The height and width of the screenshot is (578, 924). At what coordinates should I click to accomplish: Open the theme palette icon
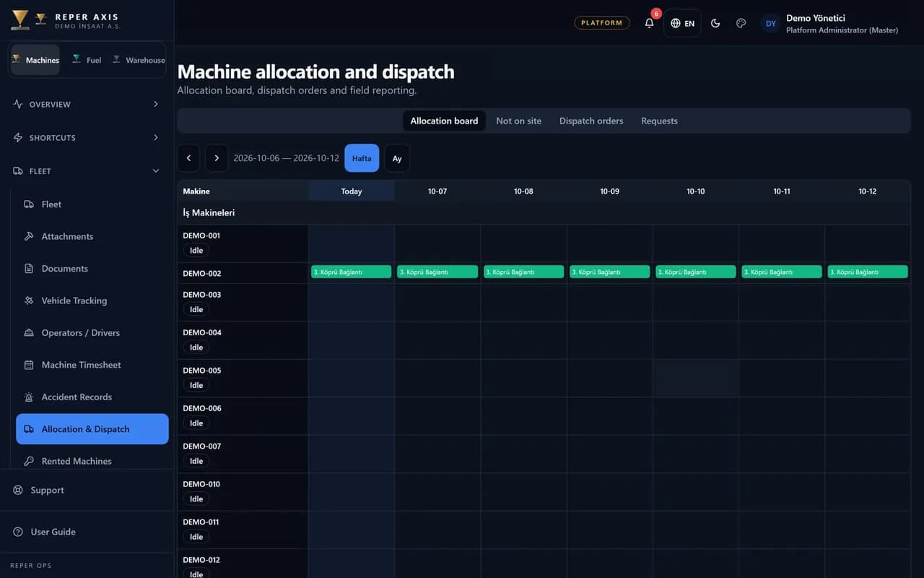741,23
